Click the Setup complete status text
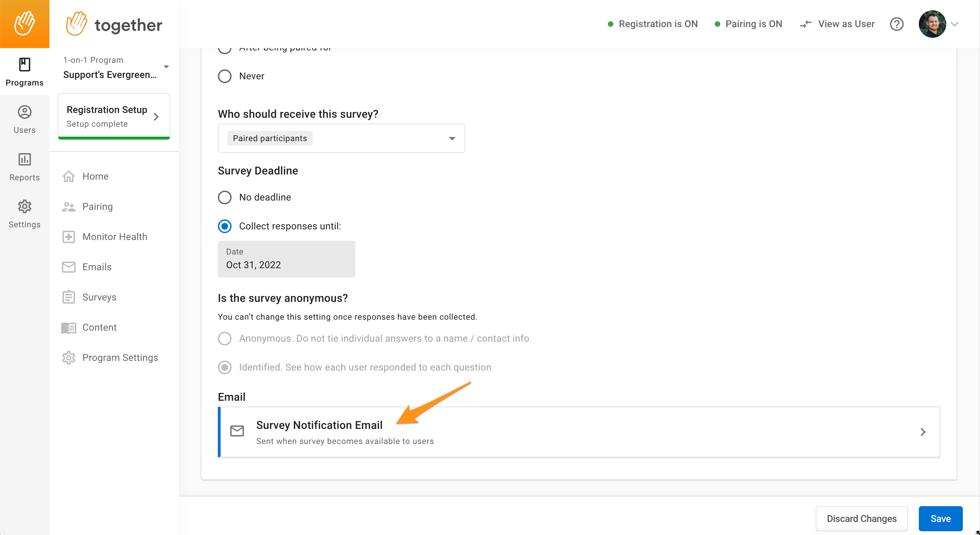980x535 pixels. 97,124
